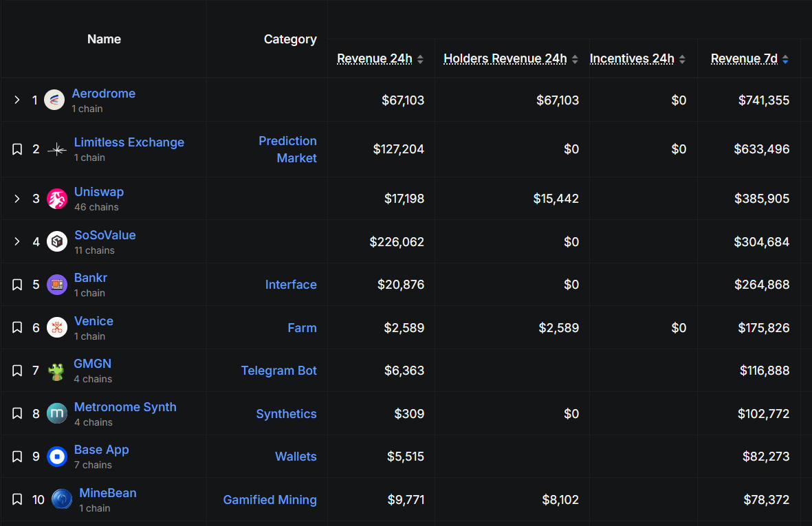The width and height of the screenshot is (812, 526).
Task: Open the Gamified Mining category link
Action: [270, 500]
